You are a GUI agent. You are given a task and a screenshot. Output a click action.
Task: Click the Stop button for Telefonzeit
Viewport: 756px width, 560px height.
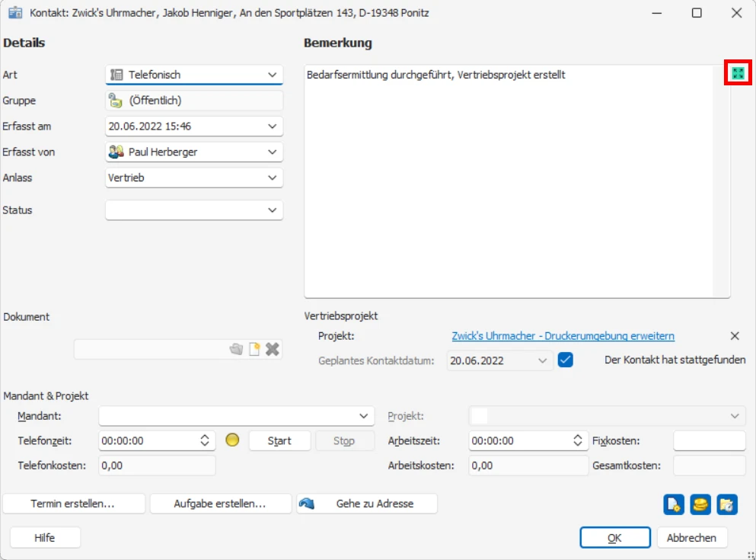[344, 441]
